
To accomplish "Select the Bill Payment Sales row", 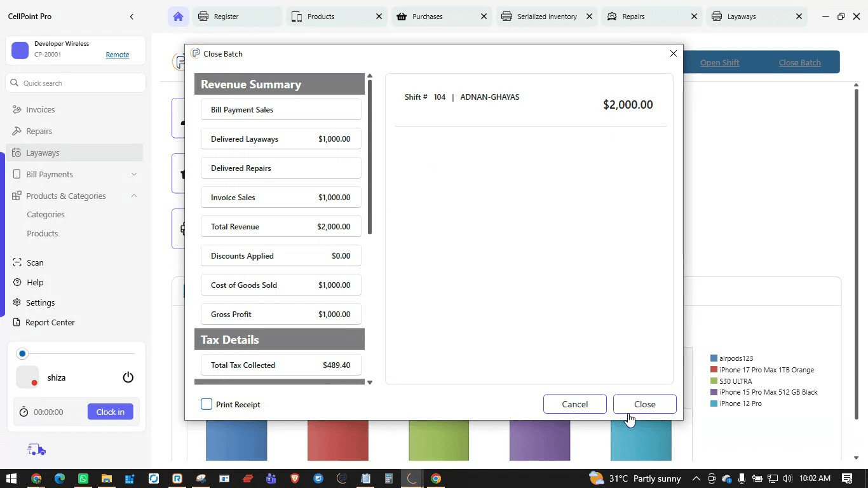I will [x=281, y=110].
